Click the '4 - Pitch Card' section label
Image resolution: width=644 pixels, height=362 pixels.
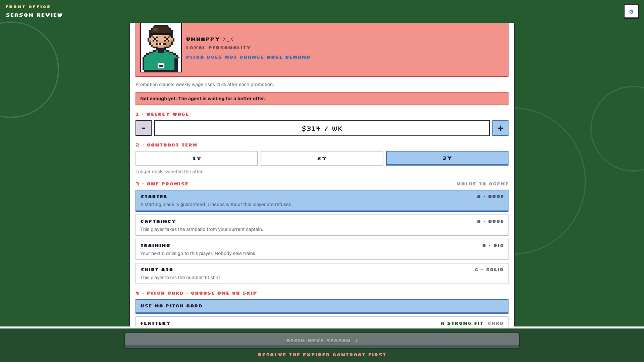[x=196, y=293]
